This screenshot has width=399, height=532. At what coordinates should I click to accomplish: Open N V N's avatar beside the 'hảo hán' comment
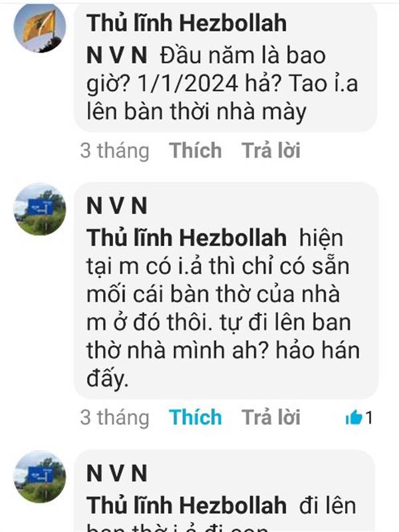tap(40, 209)
